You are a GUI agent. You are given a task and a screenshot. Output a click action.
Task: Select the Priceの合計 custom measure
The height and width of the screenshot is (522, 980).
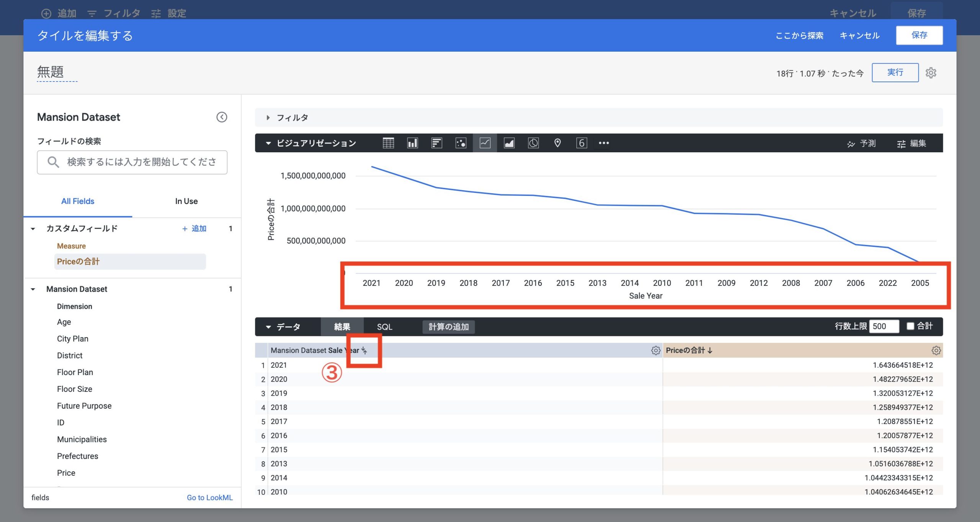(130, 262)
